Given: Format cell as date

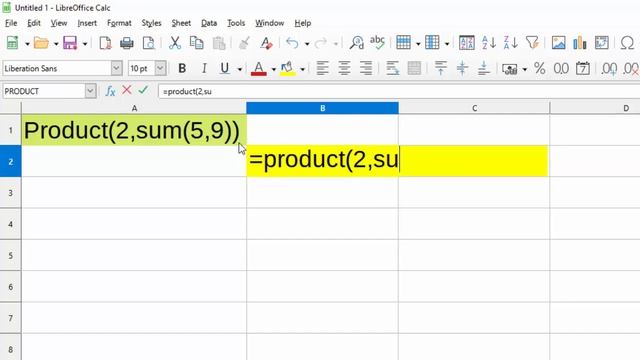Looking at the screenshot, I should (x=583, y=69).
